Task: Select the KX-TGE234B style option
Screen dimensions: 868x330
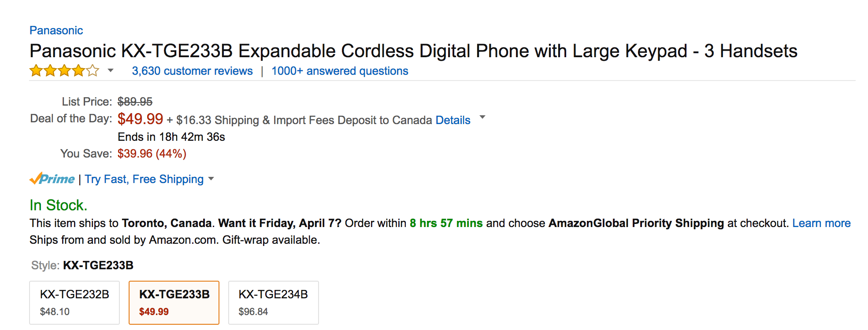Action: pyautogui.click(x=274, y=303)
